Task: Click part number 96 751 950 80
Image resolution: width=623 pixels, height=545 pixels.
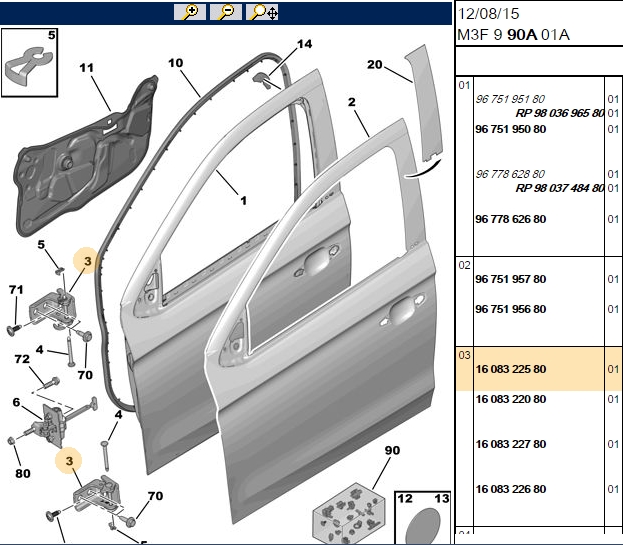Action: [x=511, y=129]
